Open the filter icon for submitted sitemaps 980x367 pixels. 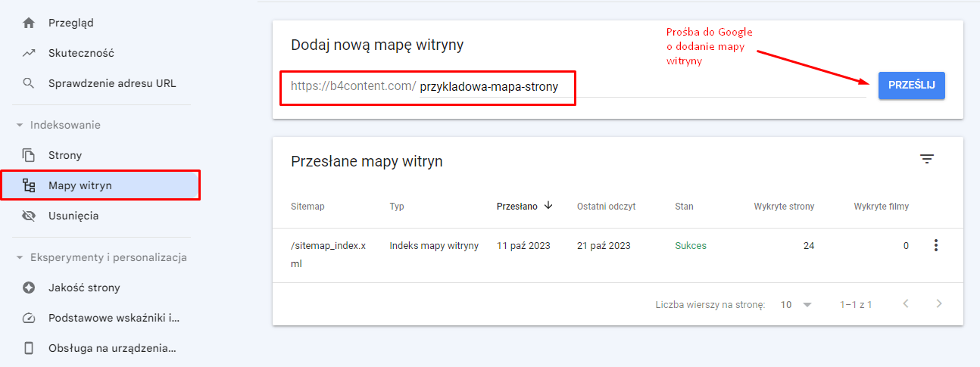coord(927,159)
